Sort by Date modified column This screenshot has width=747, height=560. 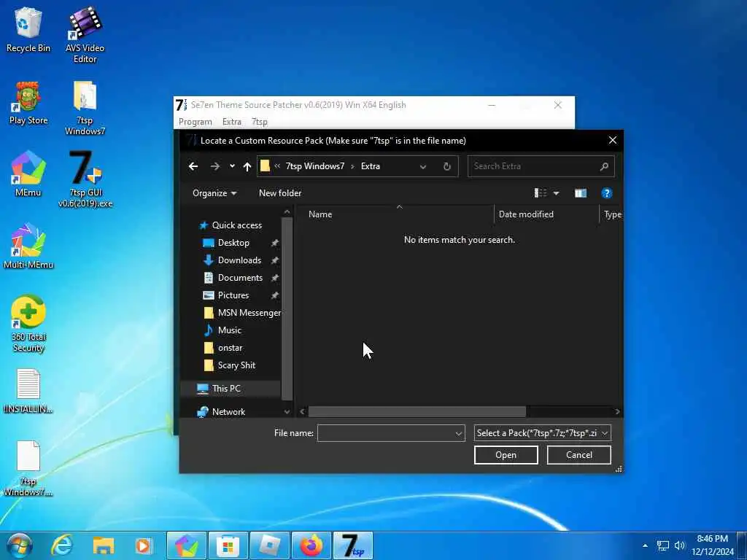pos(526,214)
